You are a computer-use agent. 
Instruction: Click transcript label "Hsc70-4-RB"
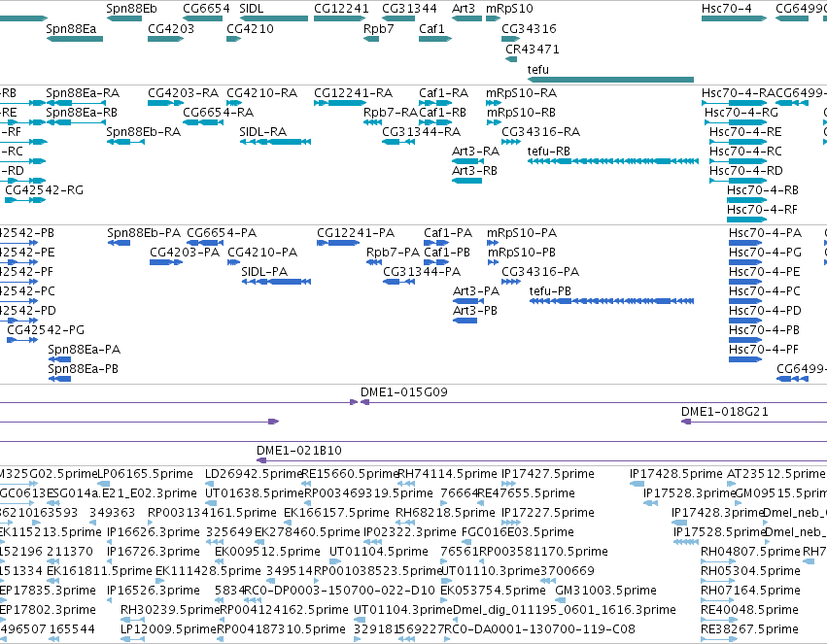tap(763, 190)
